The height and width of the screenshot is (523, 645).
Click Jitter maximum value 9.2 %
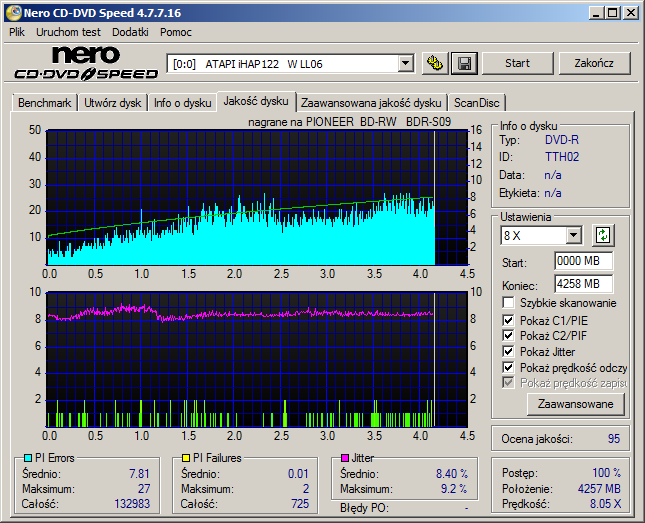(454, 489)
